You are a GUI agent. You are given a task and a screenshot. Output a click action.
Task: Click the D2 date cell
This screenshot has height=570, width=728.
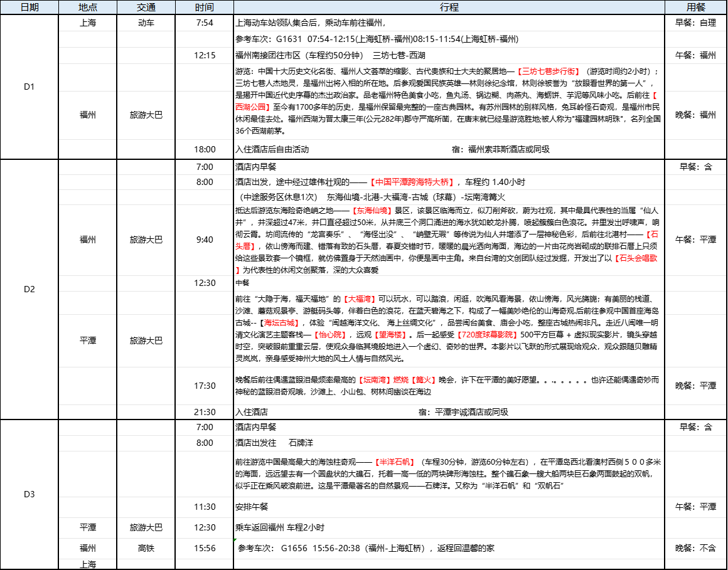(29, 289)
